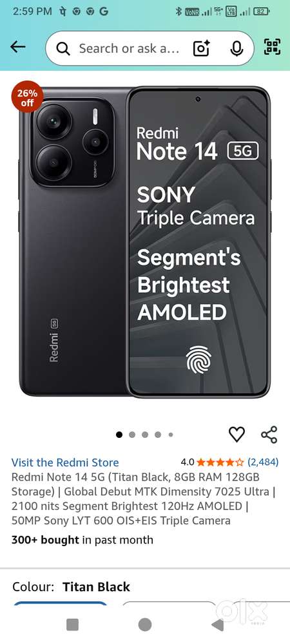This screenshot has width=290, height=644.
Task: Select the second image carousel dot
Action: pyautogui.click(x=132, y=435)
